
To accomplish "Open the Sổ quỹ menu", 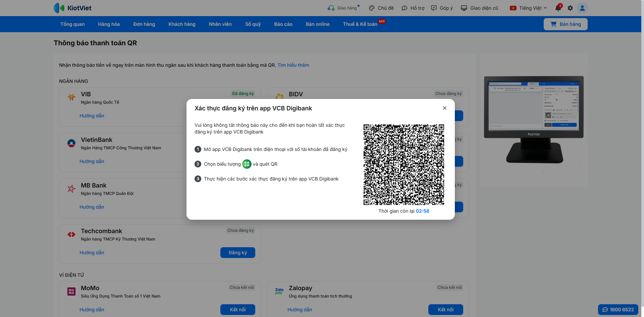I will click(253, 24).
